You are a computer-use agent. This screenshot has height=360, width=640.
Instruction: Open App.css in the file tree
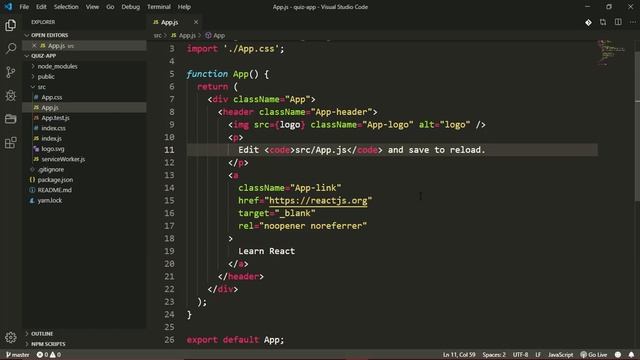(x=52, y=97)
